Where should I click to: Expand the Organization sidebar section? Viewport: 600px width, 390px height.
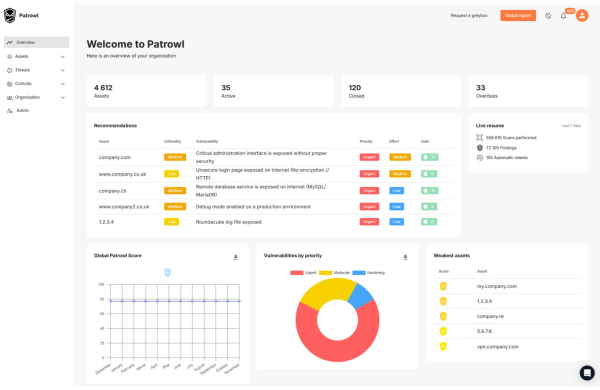36,97
